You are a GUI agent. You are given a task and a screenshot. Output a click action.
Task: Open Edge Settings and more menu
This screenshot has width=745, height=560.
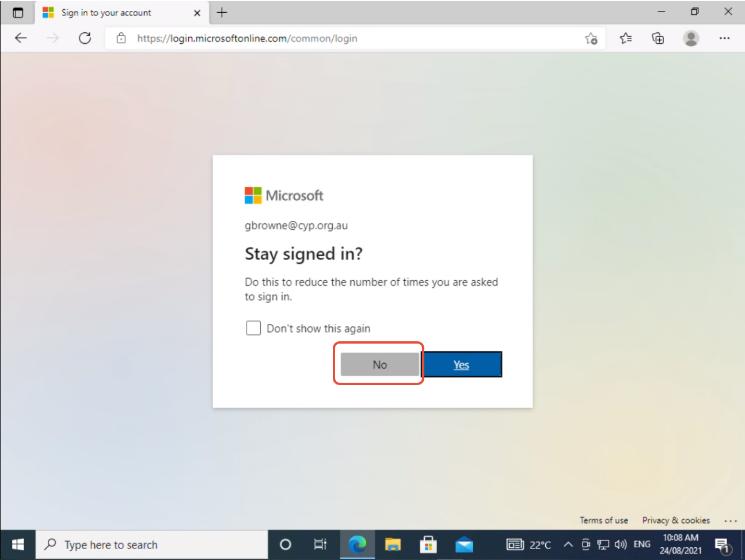coord(724,39)
